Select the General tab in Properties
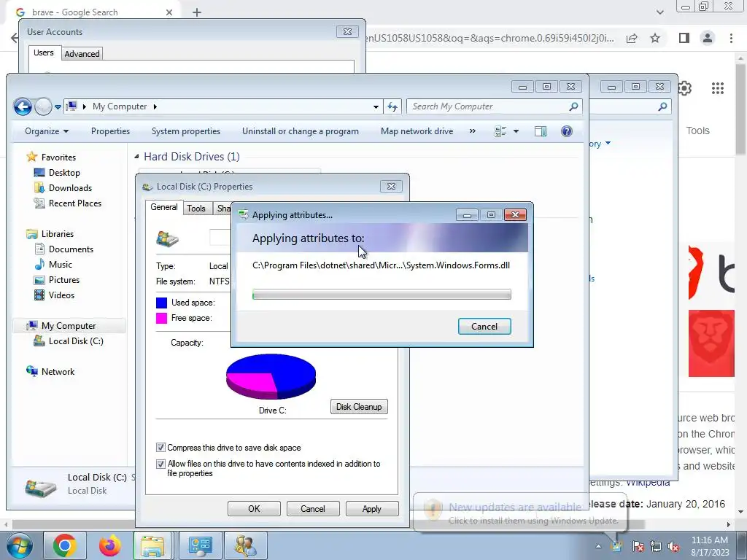 (x=164, y=207)
